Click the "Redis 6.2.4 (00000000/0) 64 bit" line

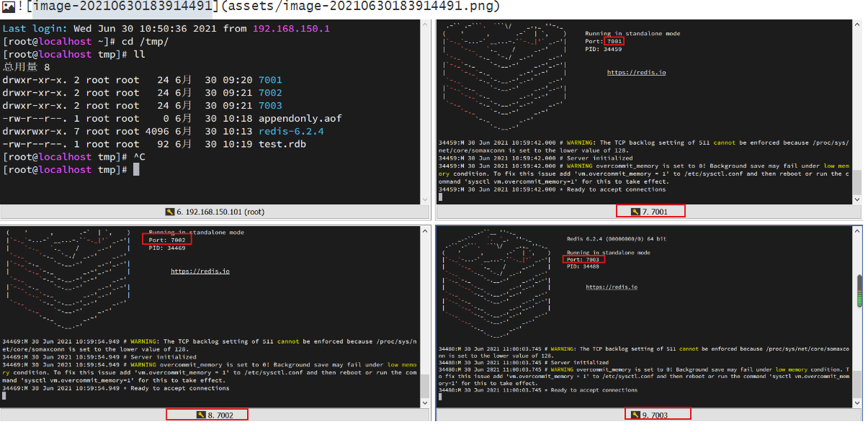point(617,238)
